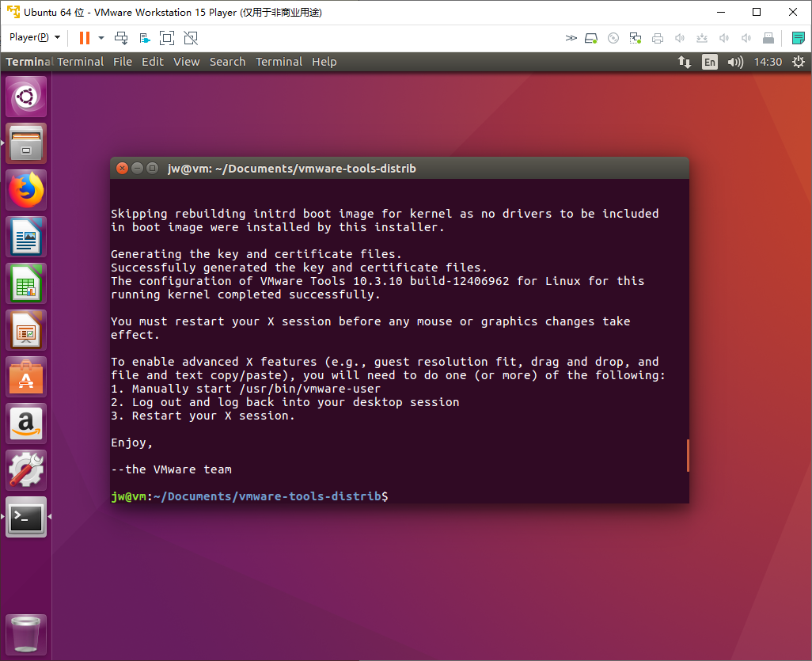Open the clock showing 14:30
The image size is (812, 661).
coord(768,63)
